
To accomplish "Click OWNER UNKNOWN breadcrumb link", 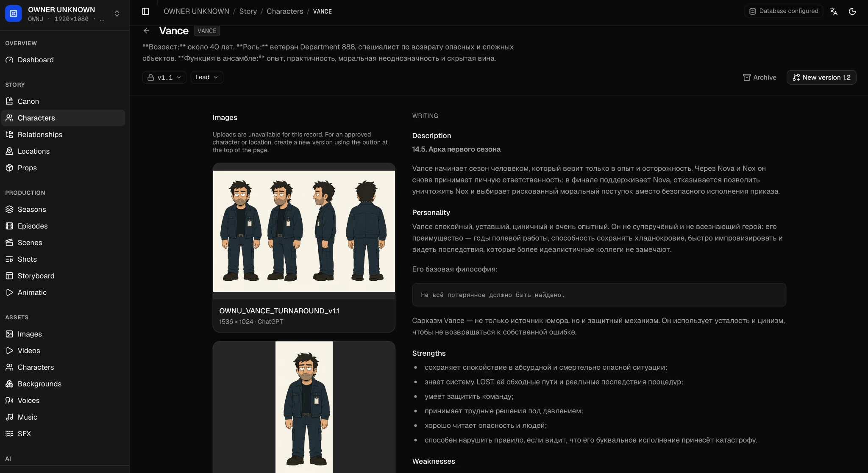I will 196,11.
